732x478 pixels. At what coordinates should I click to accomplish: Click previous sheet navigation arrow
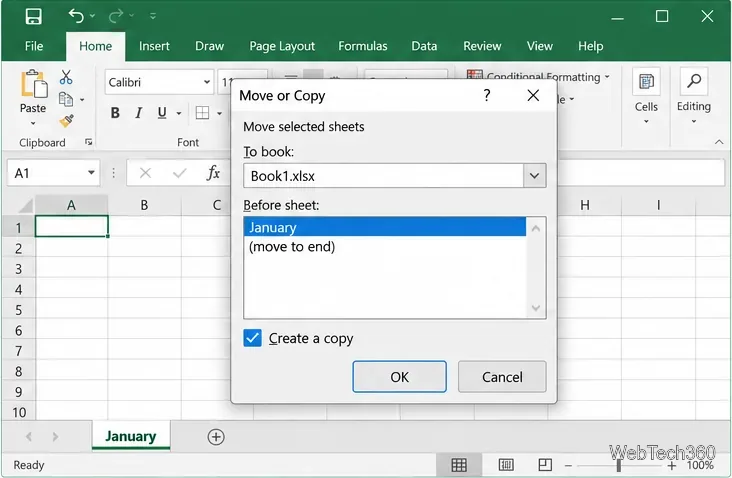click(29, 436)
